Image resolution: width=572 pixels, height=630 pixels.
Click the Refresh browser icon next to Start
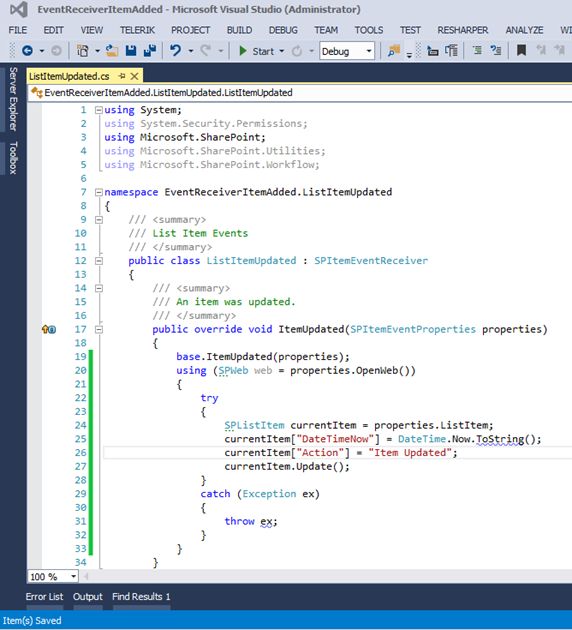pyautogui.click(x=297, y=51)
